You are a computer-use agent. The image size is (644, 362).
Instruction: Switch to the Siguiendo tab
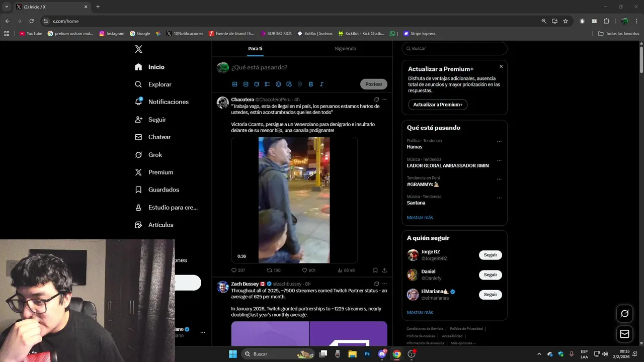point(346,49)
